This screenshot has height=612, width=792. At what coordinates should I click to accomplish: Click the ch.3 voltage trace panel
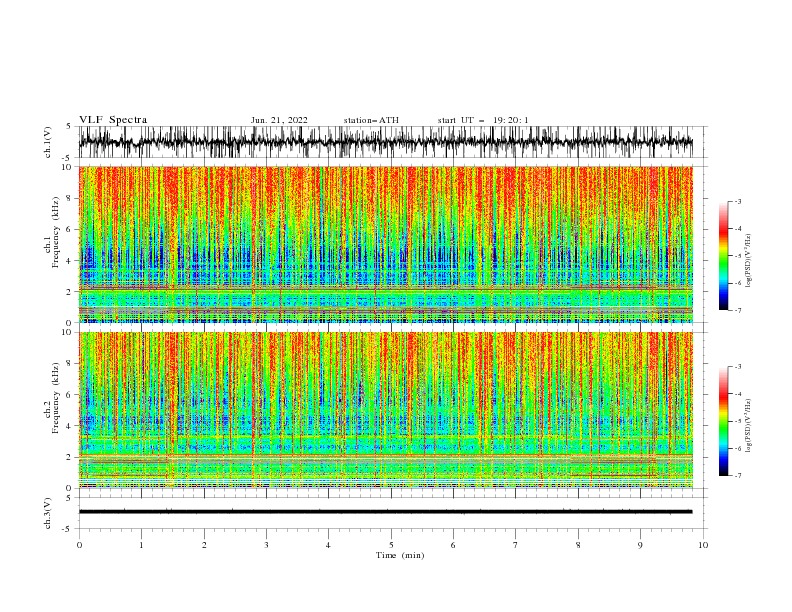(393, 513)
